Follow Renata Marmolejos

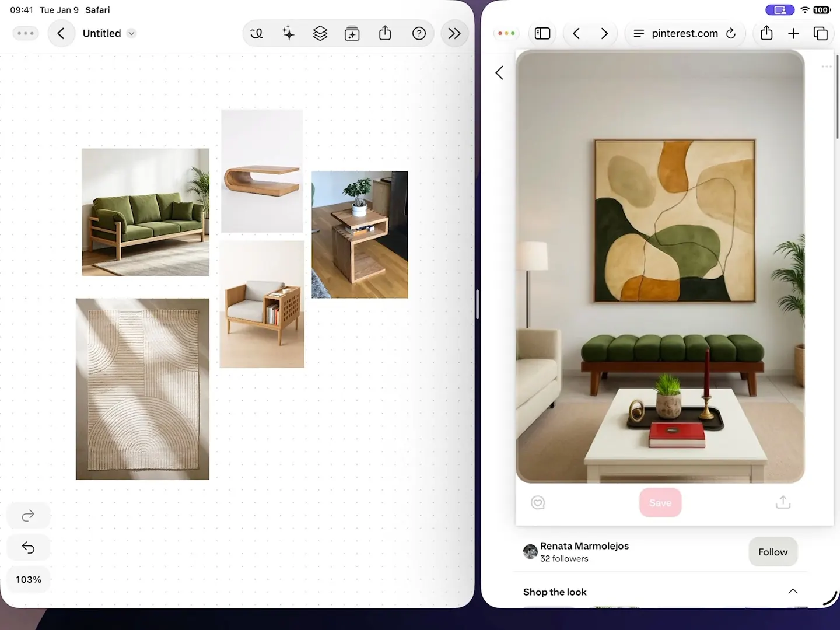pyautogui.click(x=773, y=552)
